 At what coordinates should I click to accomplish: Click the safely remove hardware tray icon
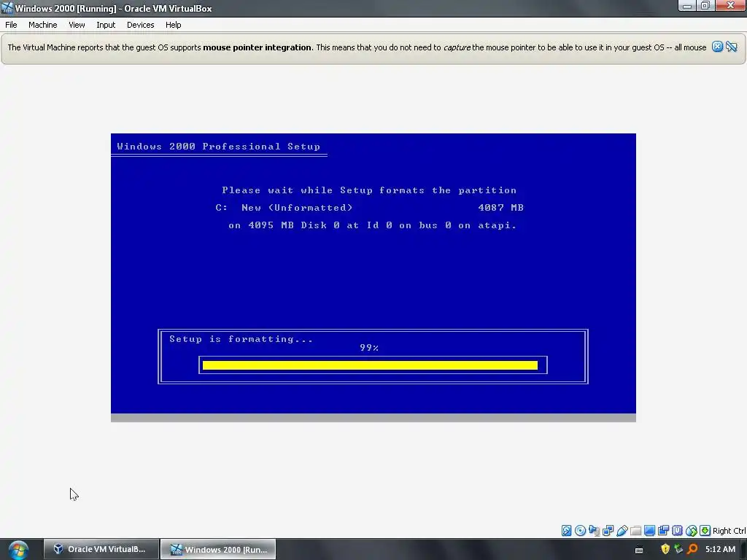click(678, 549)
